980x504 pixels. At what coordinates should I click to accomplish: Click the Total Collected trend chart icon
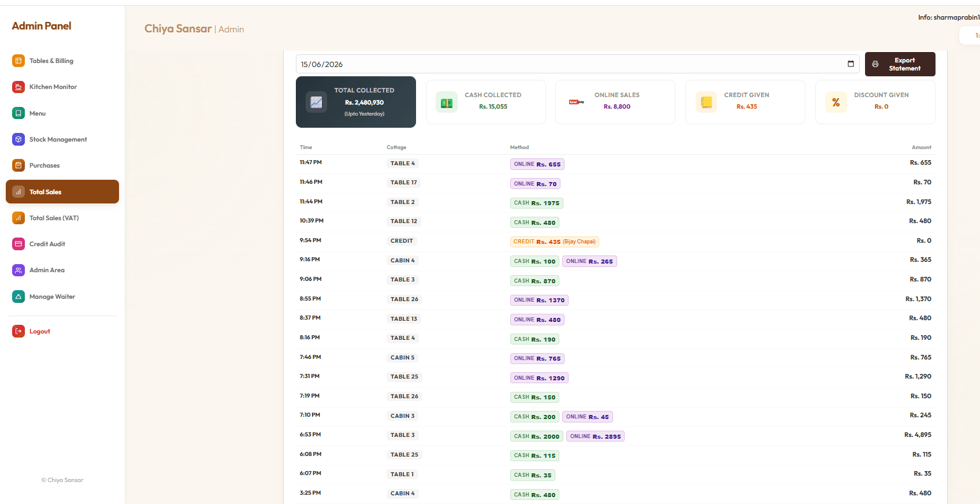point(316,102)
